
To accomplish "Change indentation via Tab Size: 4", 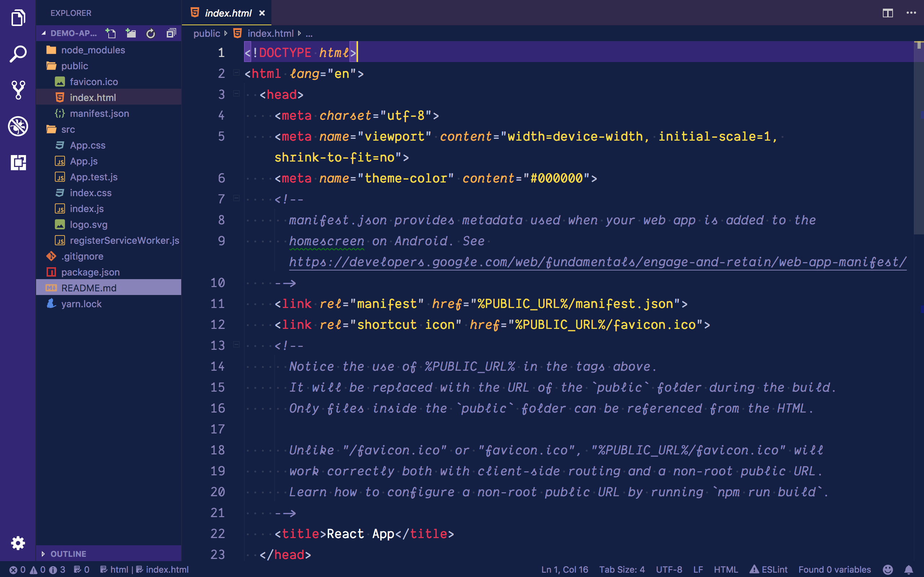I will (622, 569).
